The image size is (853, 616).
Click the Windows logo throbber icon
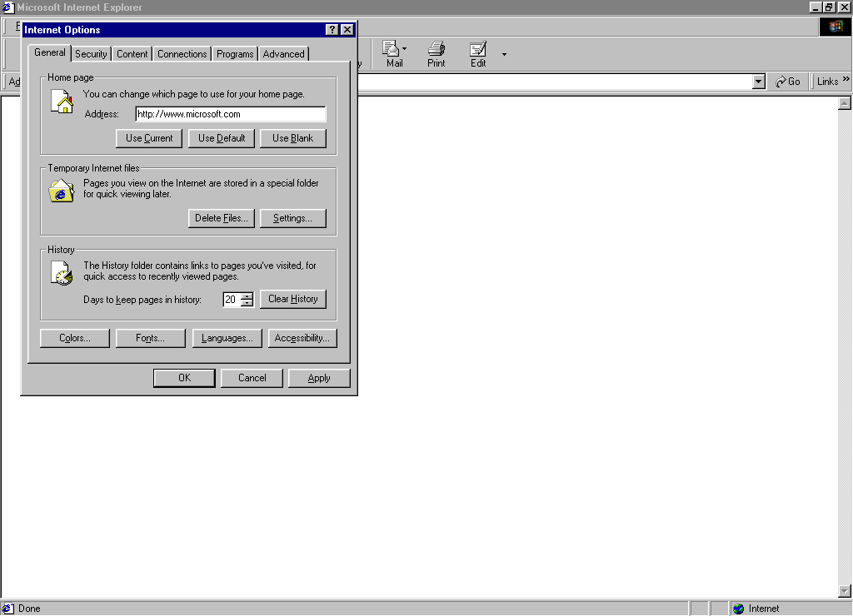(835, 27)
